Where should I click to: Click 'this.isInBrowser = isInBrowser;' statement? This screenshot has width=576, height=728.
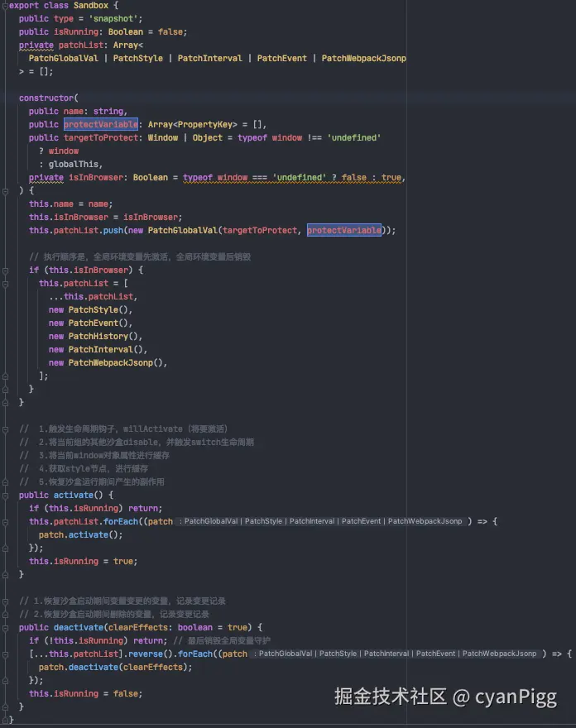(105, 218)
